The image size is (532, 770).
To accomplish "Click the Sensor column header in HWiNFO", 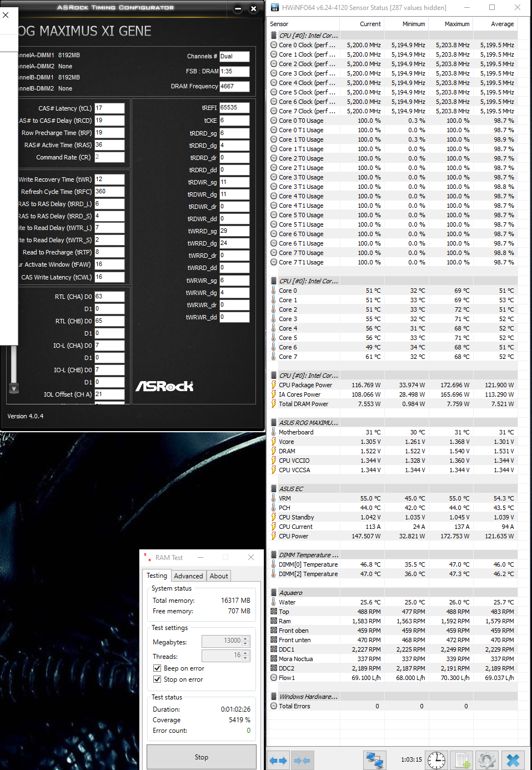I will click(303, 24).
